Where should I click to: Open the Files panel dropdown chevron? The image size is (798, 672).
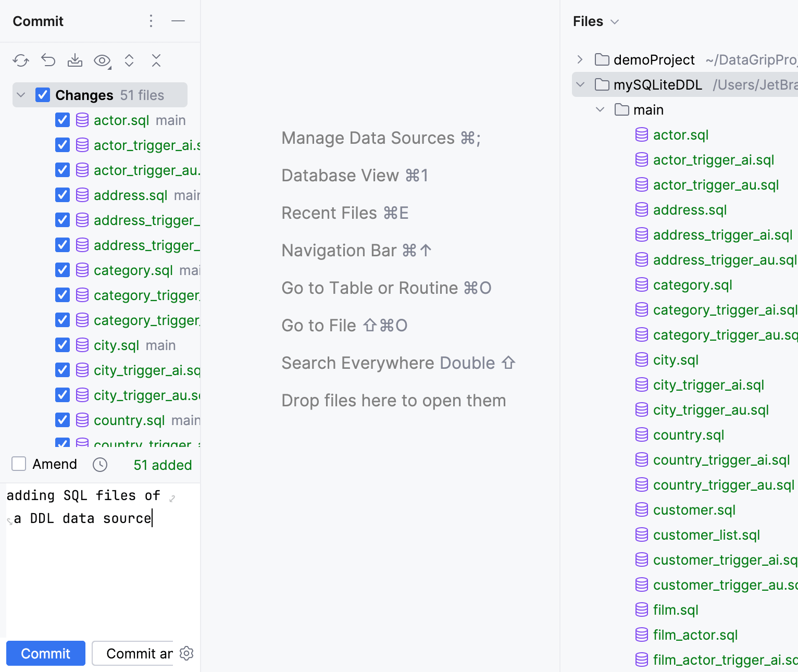pos(615,22)
